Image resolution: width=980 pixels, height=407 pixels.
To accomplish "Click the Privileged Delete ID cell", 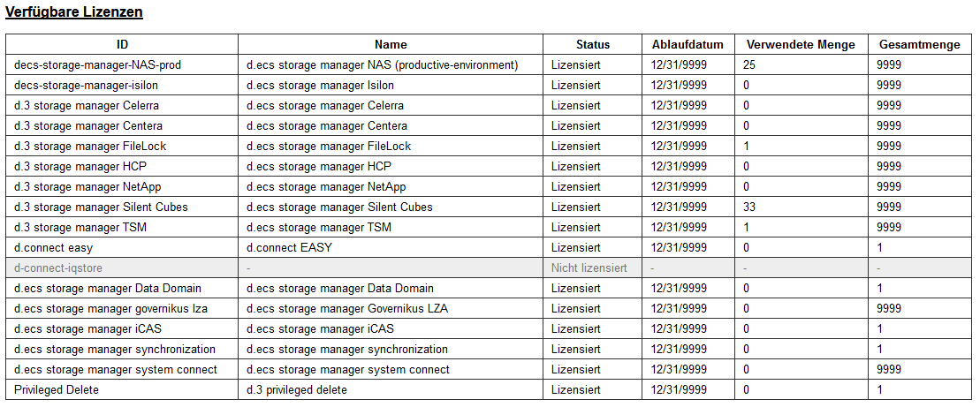I will coord(122,389).
